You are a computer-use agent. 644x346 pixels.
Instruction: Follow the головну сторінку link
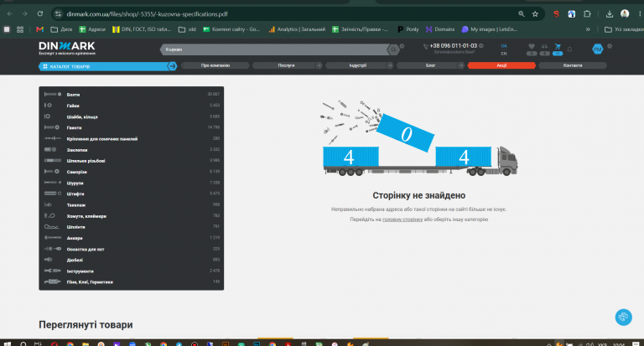(402, 219)
